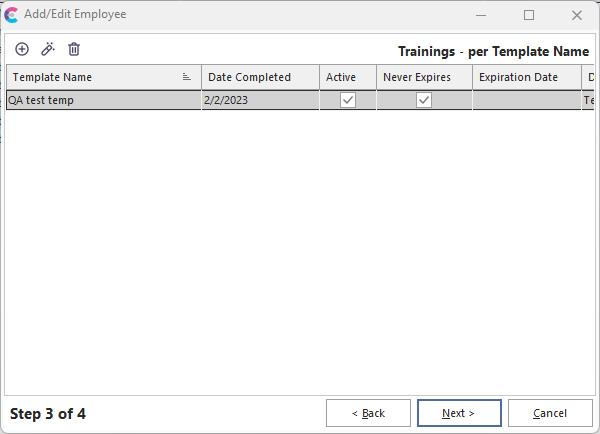Click the magic wand edit icon
600x434 pixels.
[x=48, y=49]
